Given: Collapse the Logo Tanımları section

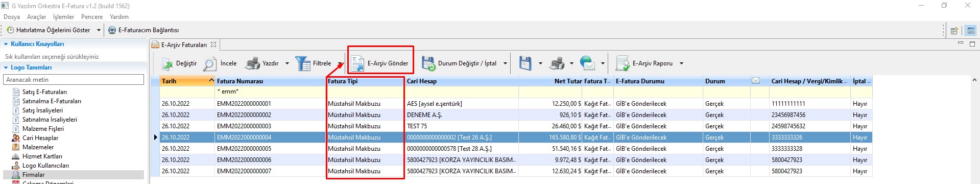Looking at the screenshot, I should pos(6,67).
